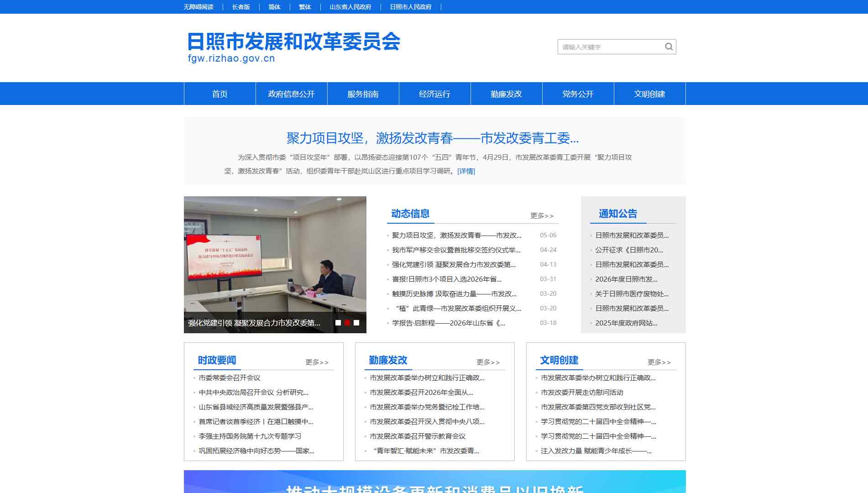Expand 更多>> in 动态信息 section
The image size is (868, 493).
(542, 215)
